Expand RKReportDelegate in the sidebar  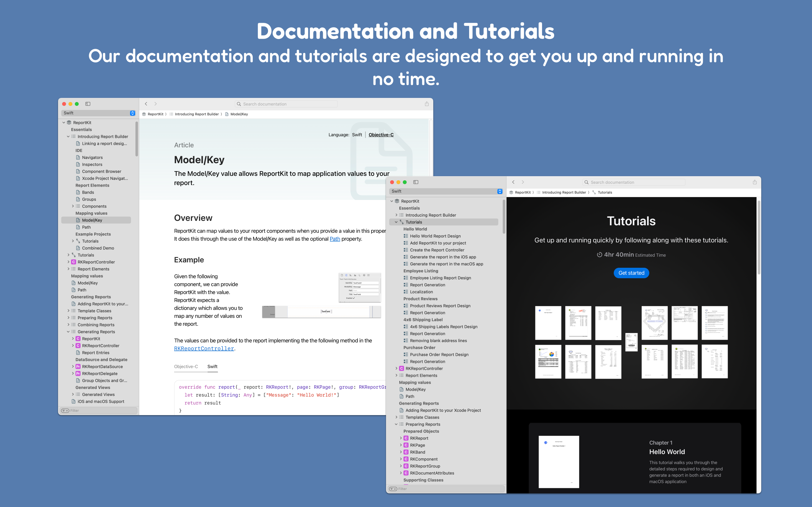point(73,374)
